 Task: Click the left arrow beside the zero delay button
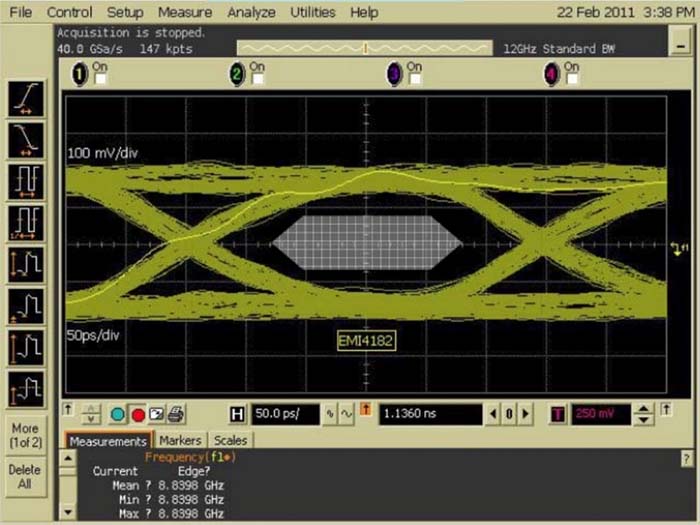pos(493,414)
